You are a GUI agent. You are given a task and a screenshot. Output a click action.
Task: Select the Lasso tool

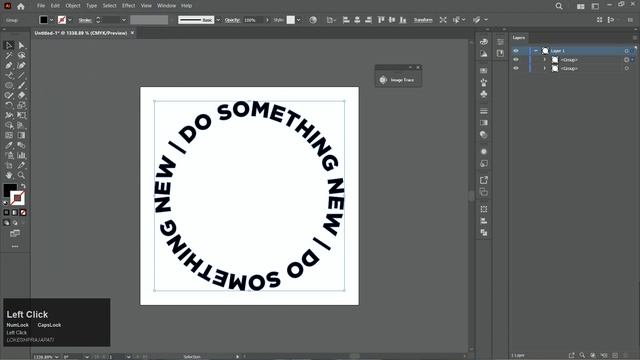(21, 56)
